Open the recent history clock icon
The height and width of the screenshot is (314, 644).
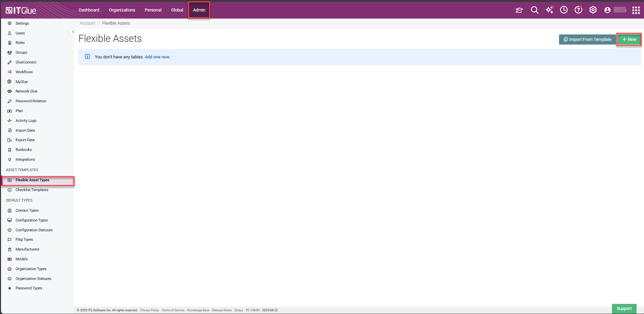[564, 10]
